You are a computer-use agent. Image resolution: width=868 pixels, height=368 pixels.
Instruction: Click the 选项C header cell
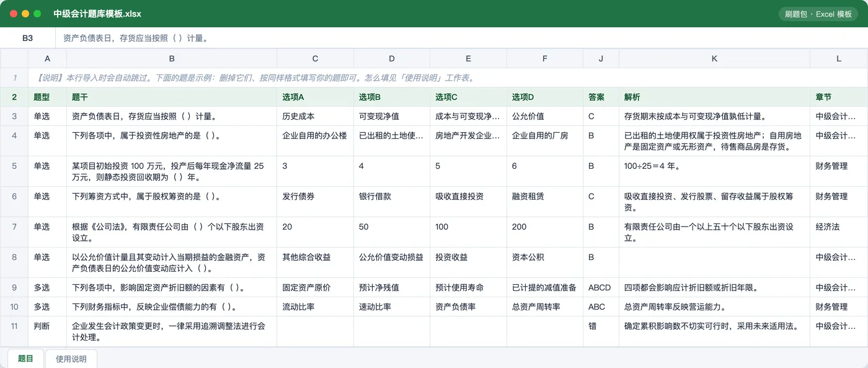[x=469, y=97]
